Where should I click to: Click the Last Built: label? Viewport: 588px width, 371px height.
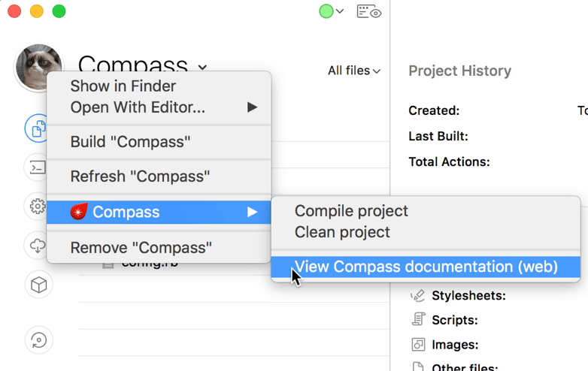coord(438,136)
